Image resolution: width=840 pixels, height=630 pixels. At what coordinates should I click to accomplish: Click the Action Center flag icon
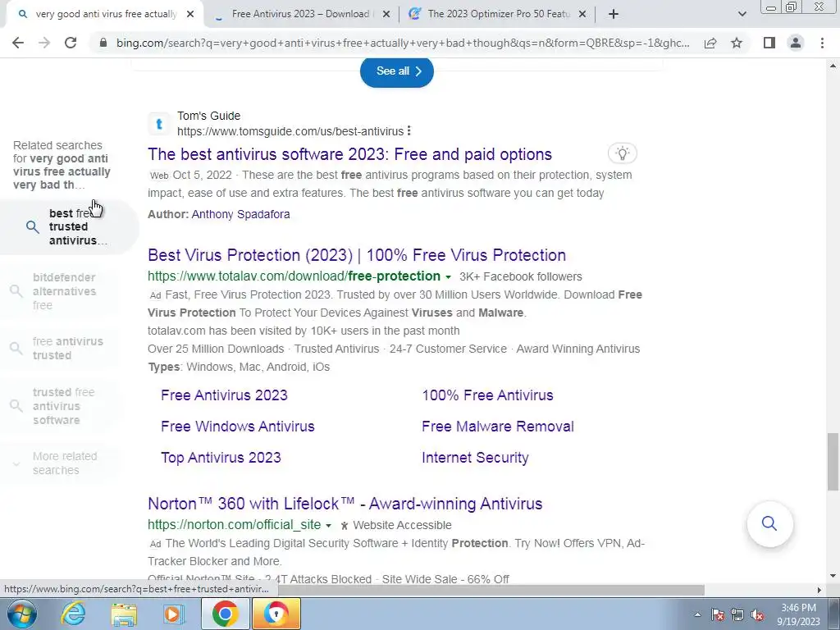[x=718, y=615]
